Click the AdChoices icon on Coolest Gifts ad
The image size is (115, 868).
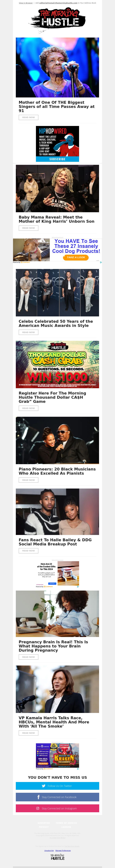(x=78, y=587)
